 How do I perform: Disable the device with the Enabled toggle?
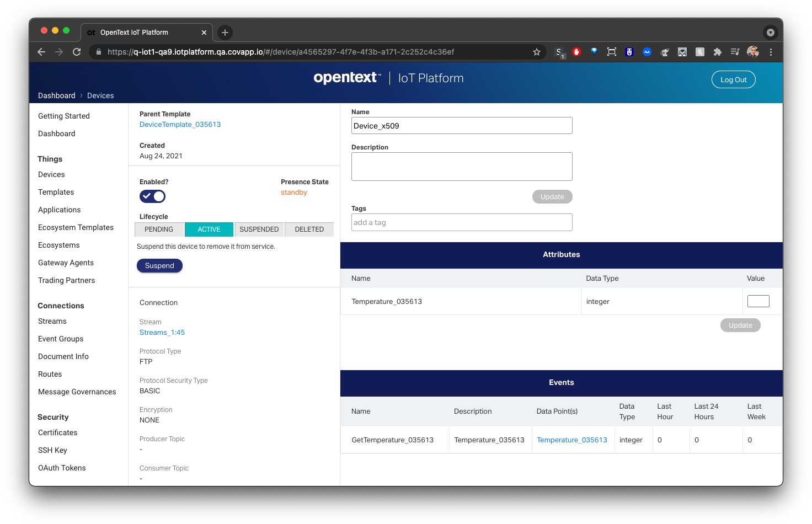click(x=152, y=196)
